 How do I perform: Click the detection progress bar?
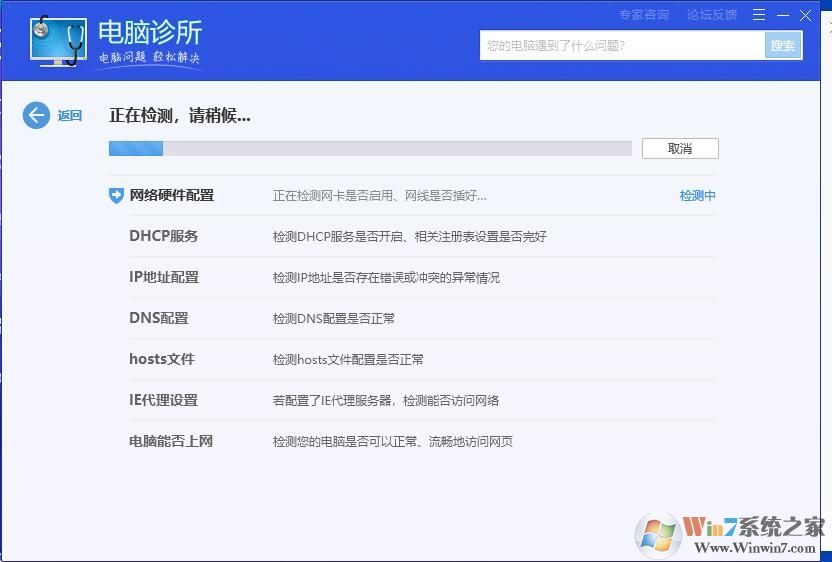[370, 149]
